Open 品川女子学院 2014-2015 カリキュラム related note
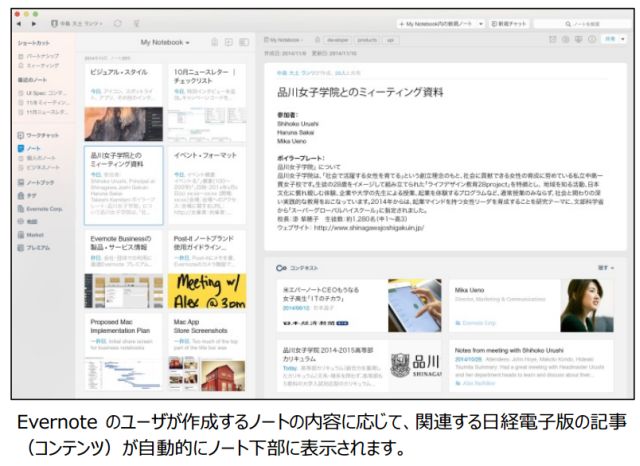Screen dimensions: 640x466 tap(359, 366)
